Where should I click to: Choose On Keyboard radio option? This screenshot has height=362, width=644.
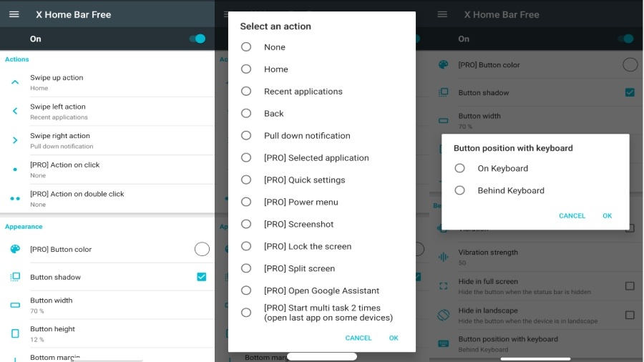tap(459, 168)
